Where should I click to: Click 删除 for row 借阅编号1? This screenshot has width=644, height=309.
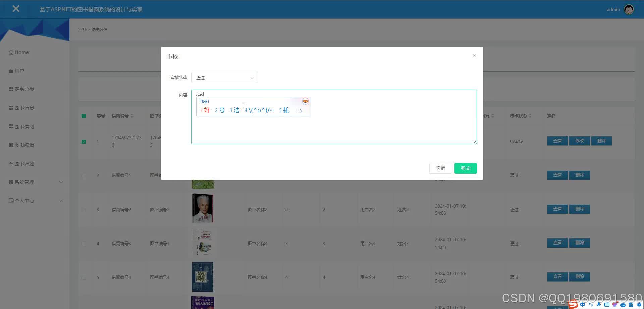coord(580,175)
